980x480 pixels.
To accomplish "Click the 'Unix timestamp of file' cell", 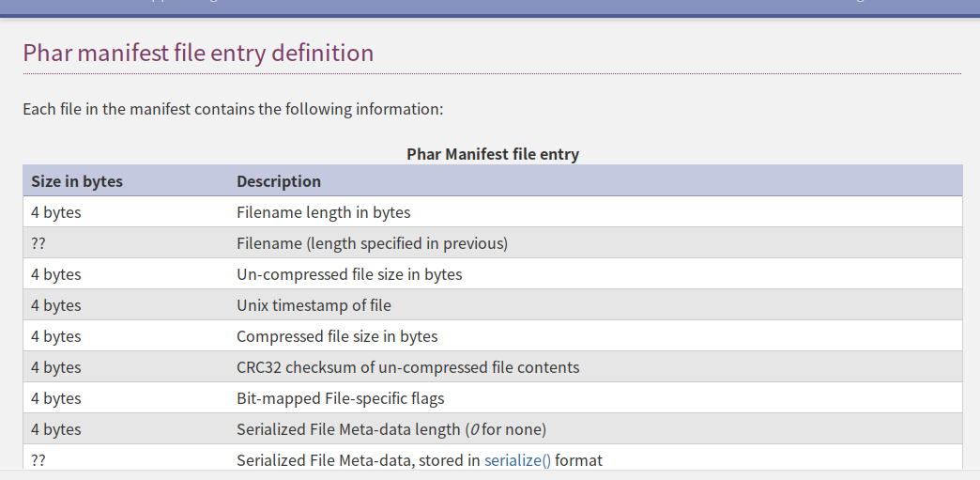I will [314, 305].
